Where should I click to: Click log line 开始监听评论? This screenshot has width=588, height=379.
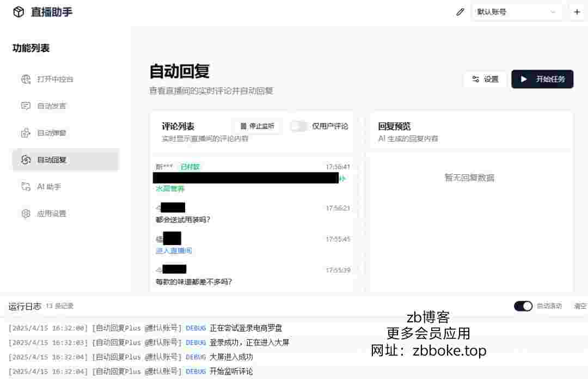pos(231,371)
